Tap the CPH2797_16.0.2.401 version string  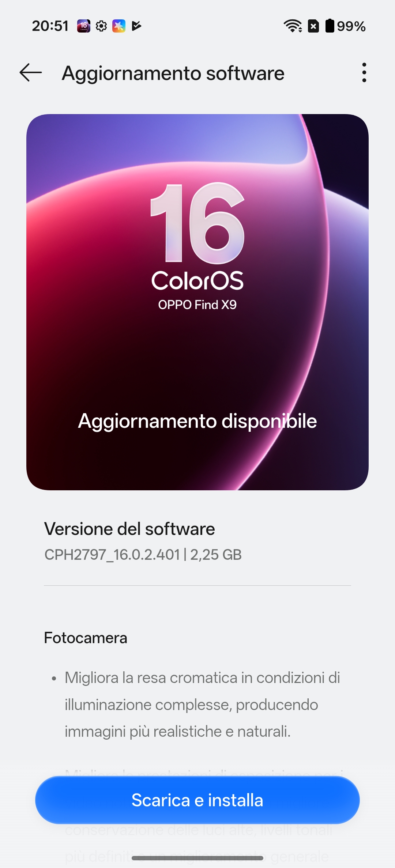112,555
